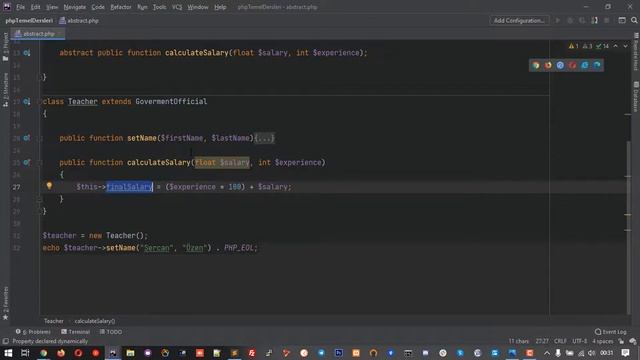Open Windows Start menu button
640x360 pixels.
(8, 353)
